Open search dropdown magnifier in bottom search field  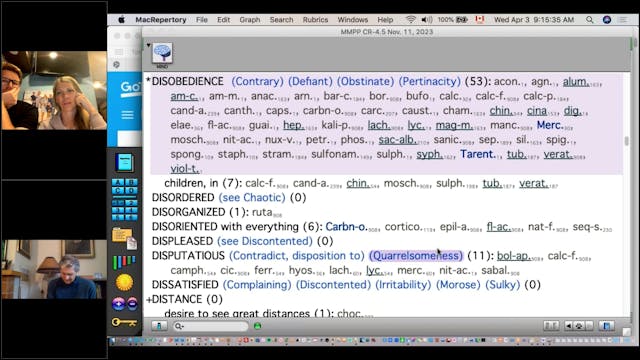(x=179, y=326)
